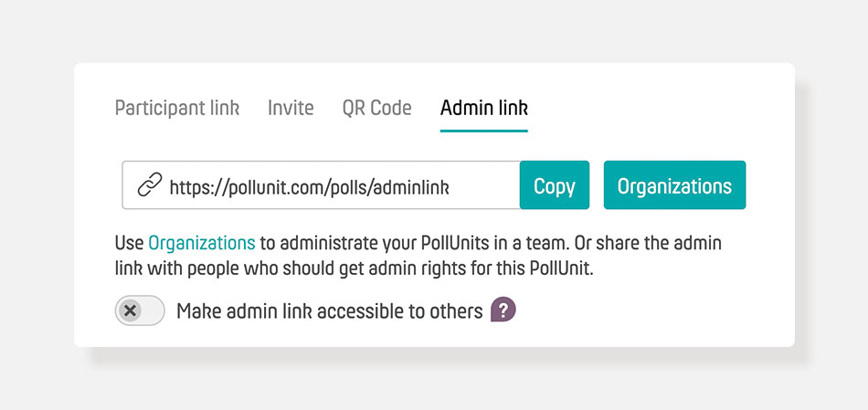Click the 'Code' word in QR tab
868x410 pixels.
pos(391,108)
